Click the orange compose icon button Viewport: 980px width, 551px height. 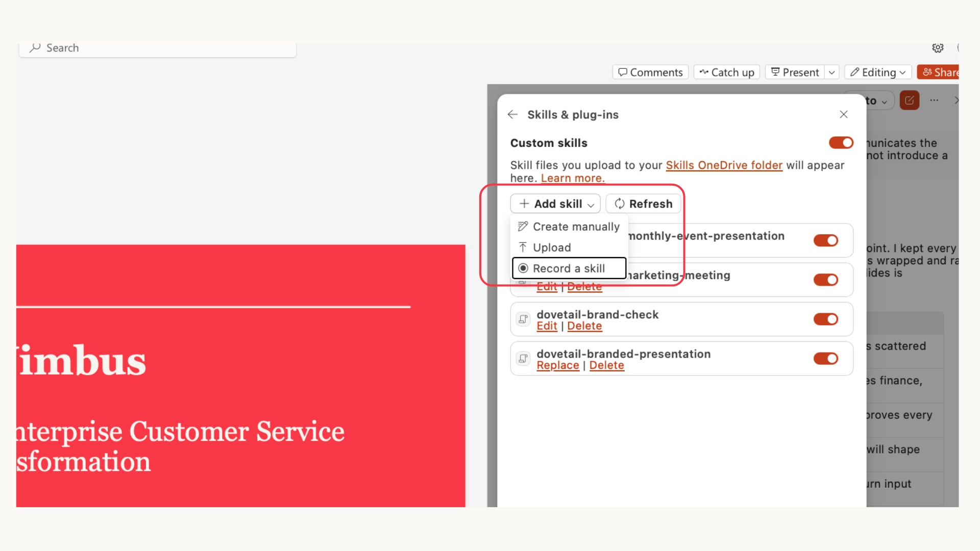click(x=910, y=101)
